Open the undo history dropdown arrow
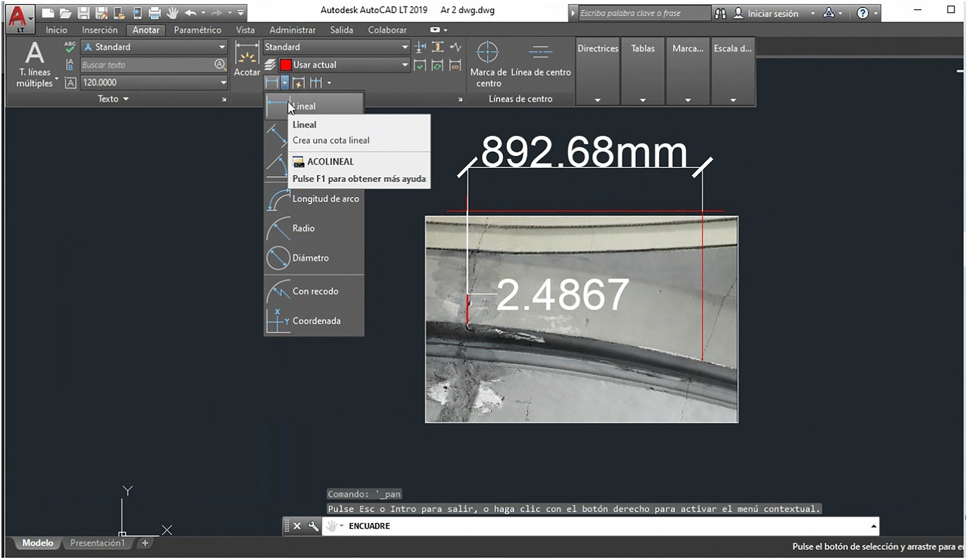The height and width of the screenshot is (560, 967). (x=203, y=13)
